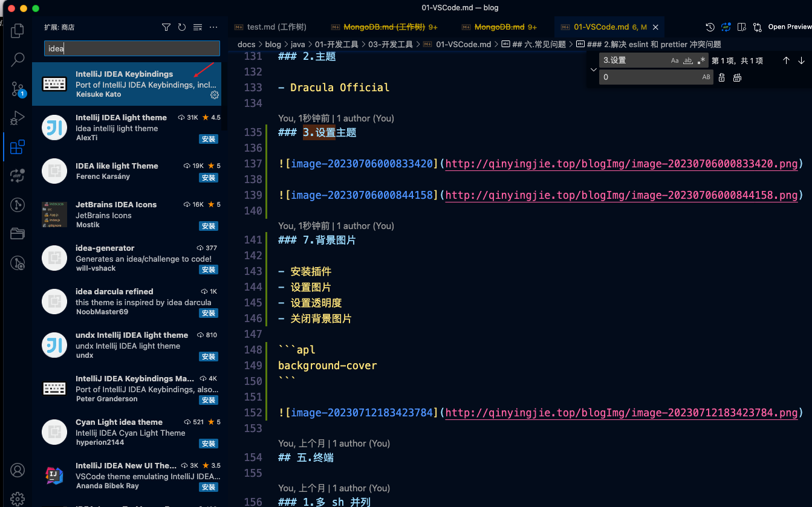Install JetBrains IDEA Icons extension
The height and width of the screenshot is (507, 812).
[x=209, y=226]
